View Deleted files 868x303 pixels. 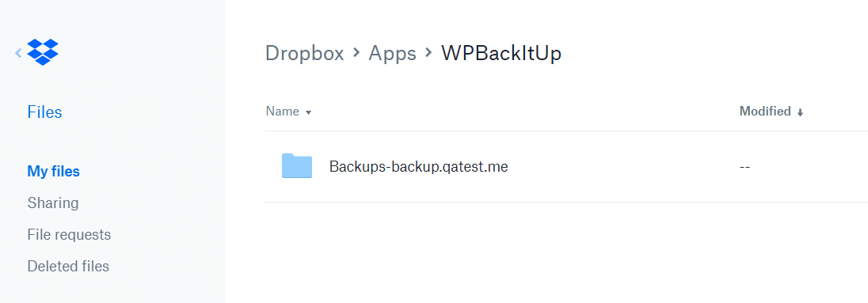68,266
